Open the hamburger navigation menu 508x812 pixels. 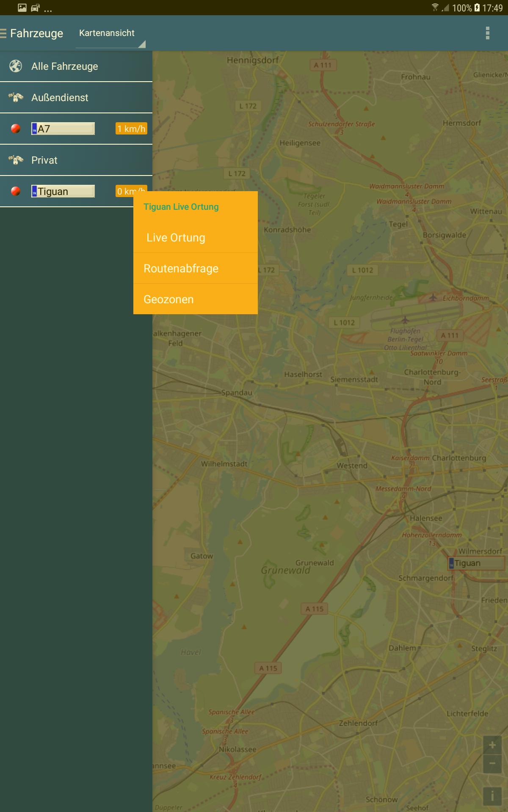pyautogui.click(x=3, y=33)
